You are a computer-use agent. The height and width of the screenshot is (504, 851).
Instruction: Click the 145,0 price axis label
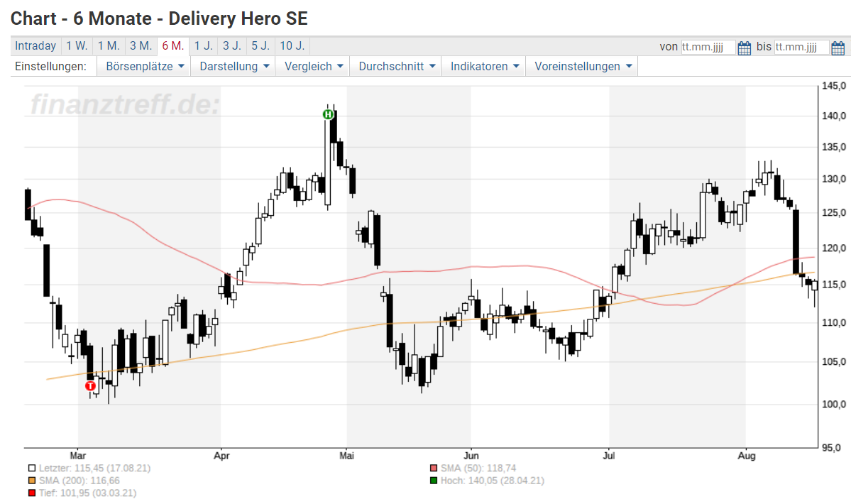(834, 86)
